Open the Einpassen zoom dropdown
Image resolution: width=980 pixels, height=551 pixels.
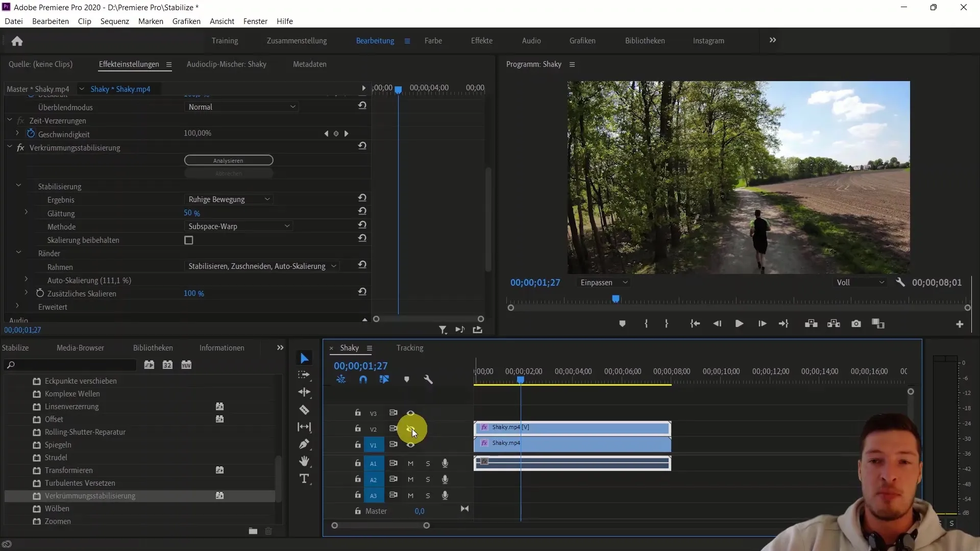(x=604, y=283)
